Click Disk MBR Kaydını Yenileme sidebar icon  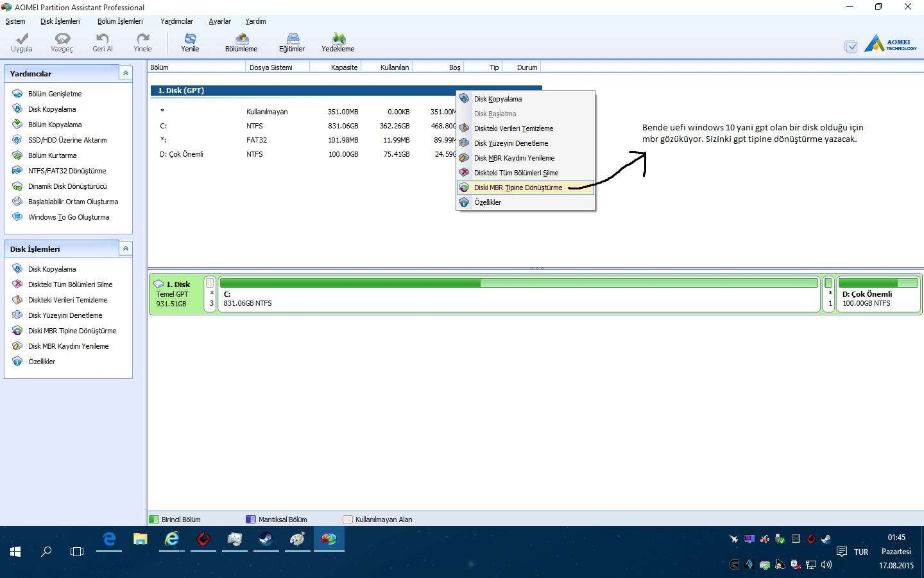pos(17,346)
